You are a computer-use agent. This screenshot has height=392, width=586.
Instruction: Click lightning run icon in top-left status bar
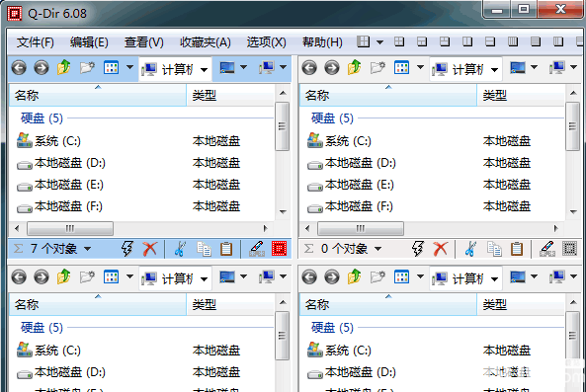coord(127,249)
